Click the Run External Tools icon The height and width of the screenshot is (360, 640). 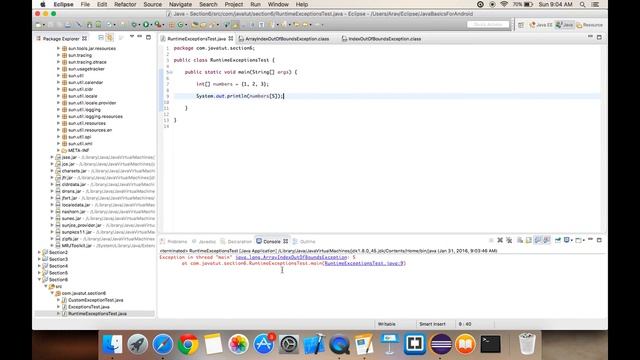click(157, 25)
